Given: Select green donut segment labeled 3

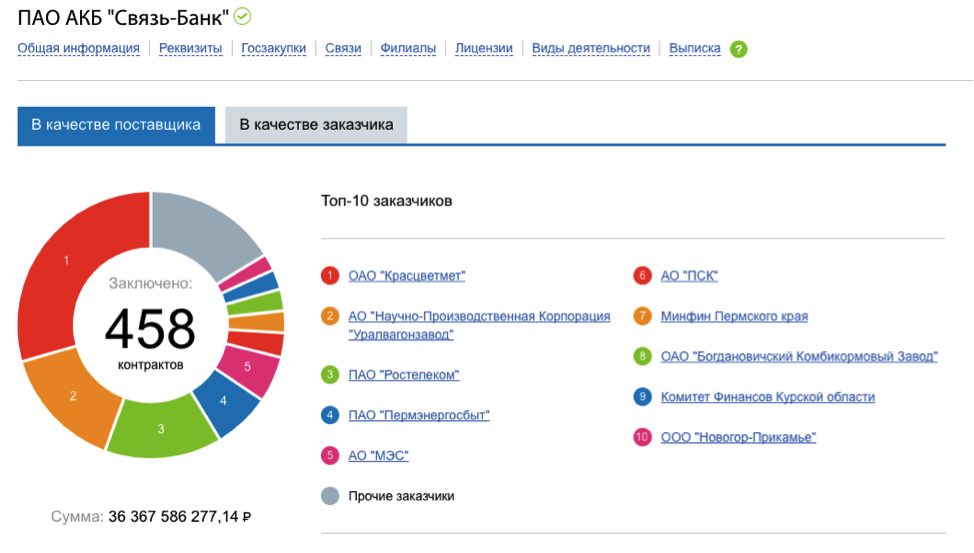Looking at the screenshot, I should [161, 429].
